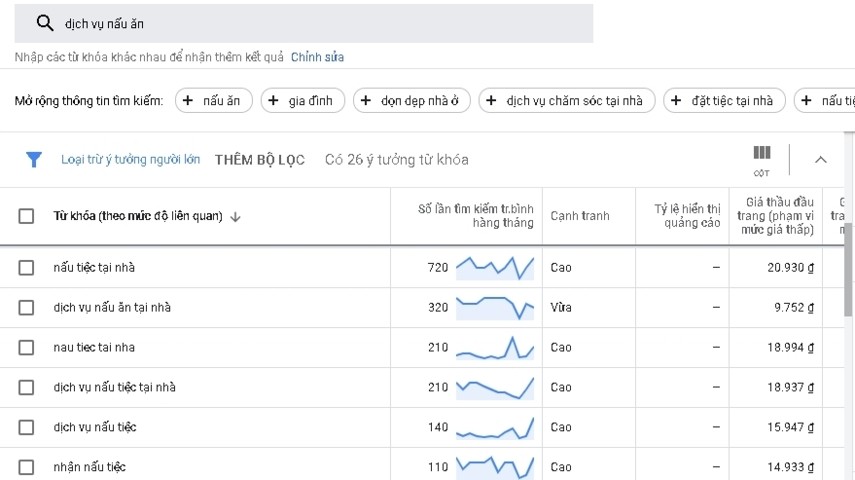This screenshot has height=480, width=855.
Task: Click the search magnifier icon
Action: (44, 23)
